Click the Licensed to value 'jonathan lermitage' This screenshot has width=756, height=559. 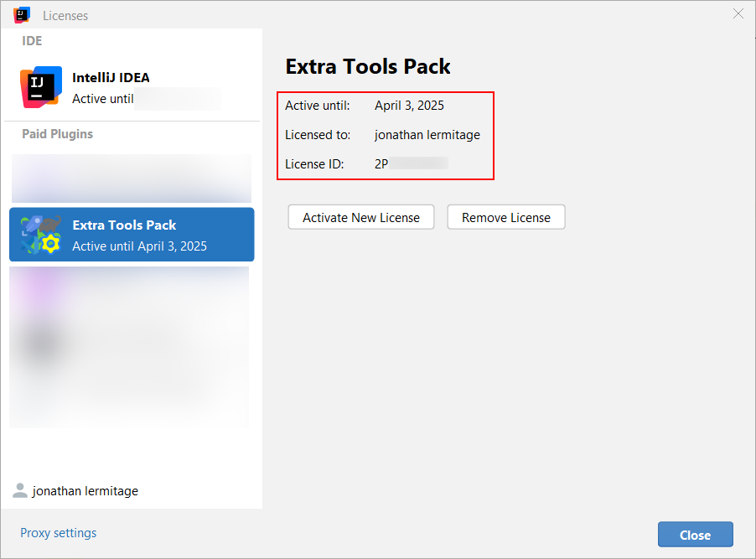[427, 135]
